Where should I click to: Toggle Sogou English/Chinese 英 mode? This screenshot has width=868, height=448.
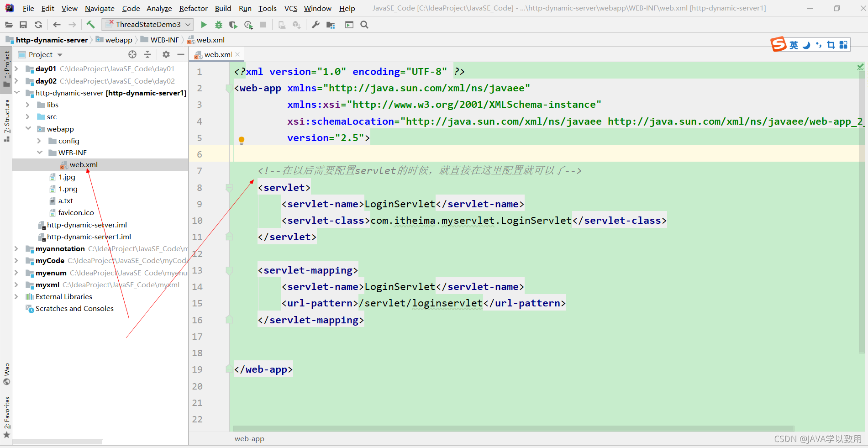click(794, 45)
